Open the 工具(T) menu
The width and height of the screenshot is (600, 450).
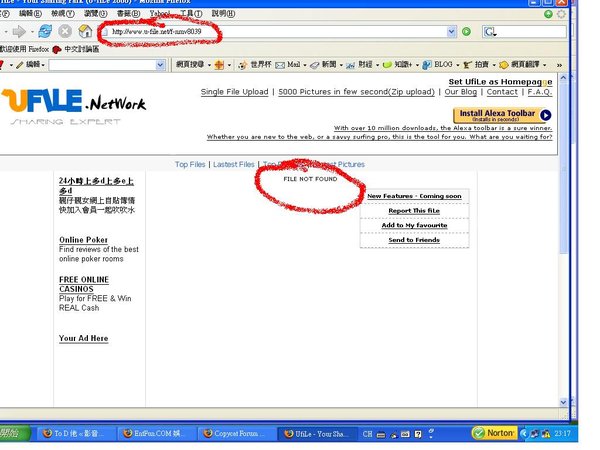tap(191, 14)
